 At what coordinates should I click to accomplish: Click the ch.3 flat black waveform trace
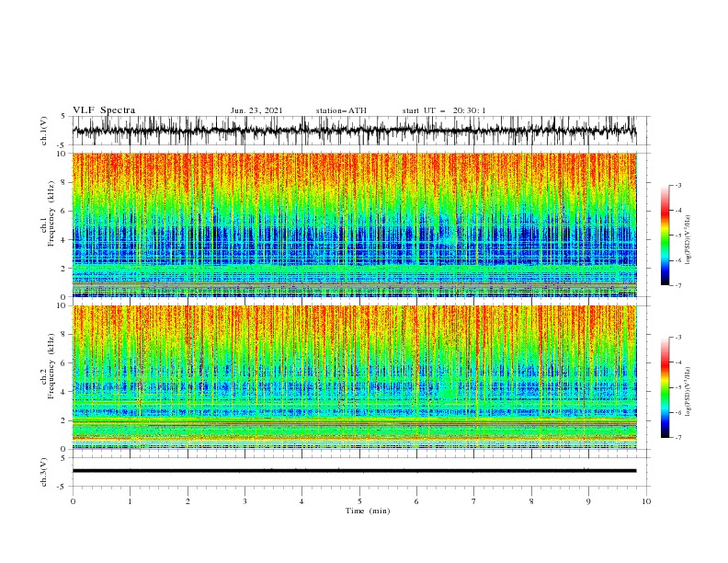pyautogui.click(x=354, y=471)
